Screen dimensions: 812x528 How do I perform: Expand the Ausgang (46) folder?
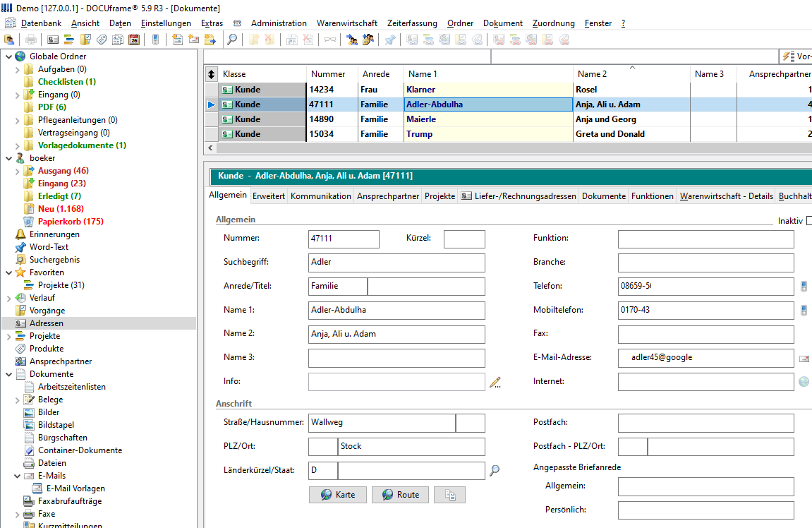coord(17,171)
